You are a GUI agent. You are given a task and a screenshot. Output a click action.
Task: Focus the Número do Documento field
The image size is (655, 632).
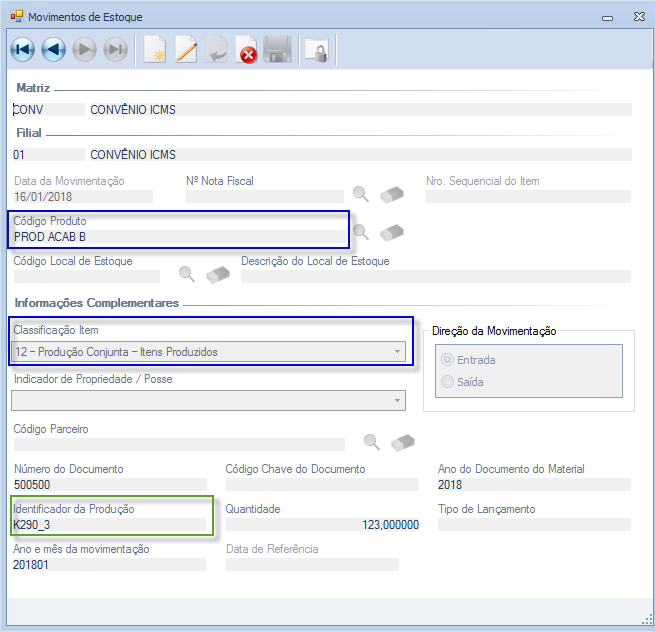[x=108, y=484]
